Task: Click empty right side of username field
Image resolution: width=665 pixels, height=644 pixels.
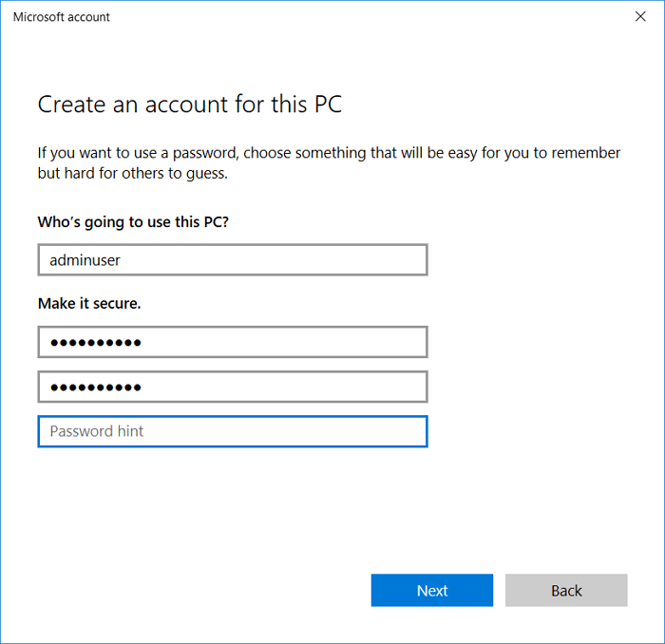Action: click(361, 259)
